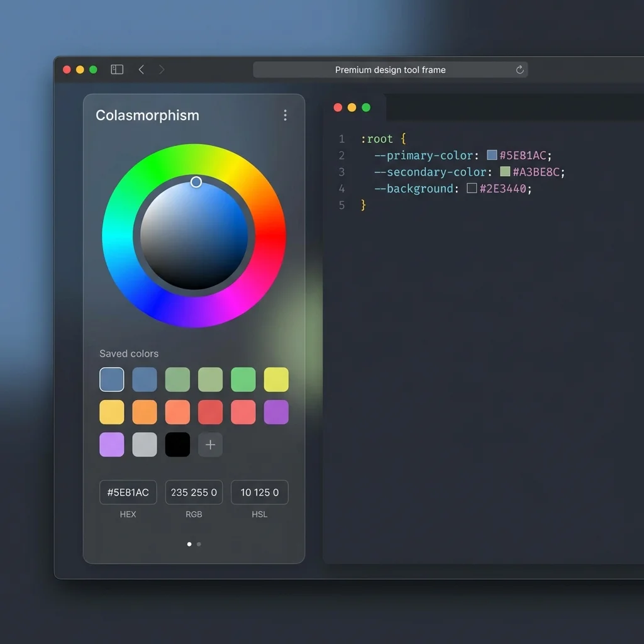Click the forward navigation arrow

point(162,69)
